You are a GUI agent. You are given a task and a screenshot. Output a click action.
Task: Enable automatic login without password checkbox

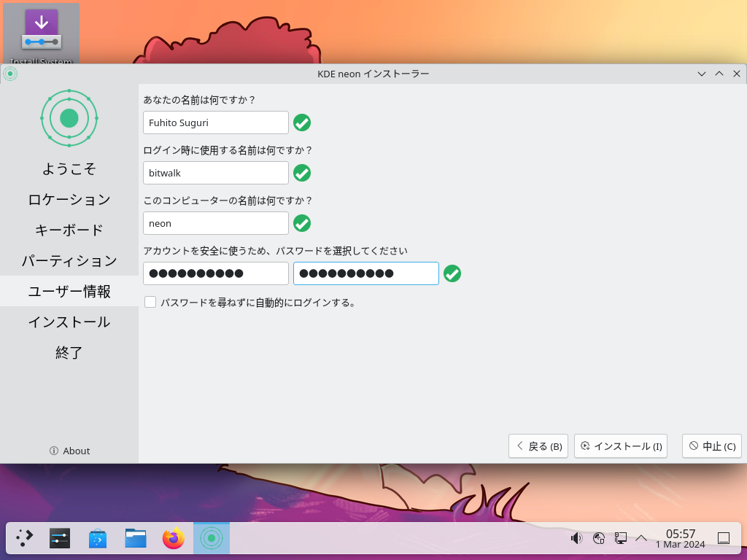[x=150, y=303]
